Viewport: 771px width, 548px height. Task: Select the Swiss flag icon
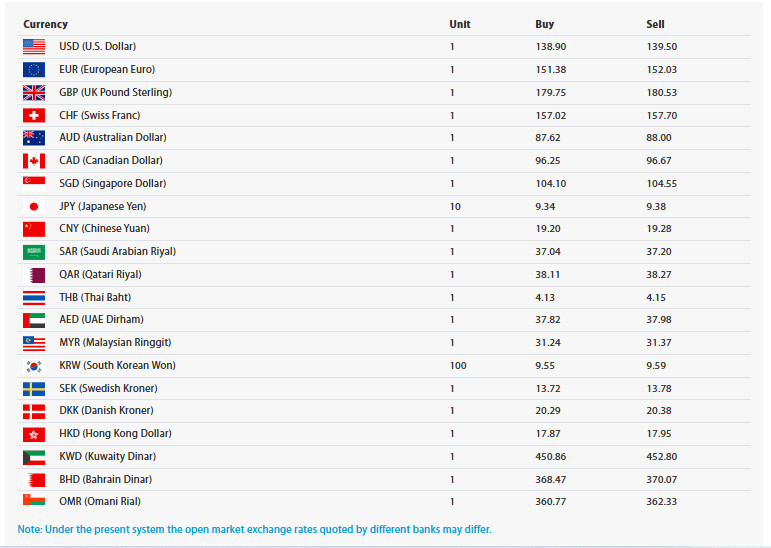[x=34, y=115]
